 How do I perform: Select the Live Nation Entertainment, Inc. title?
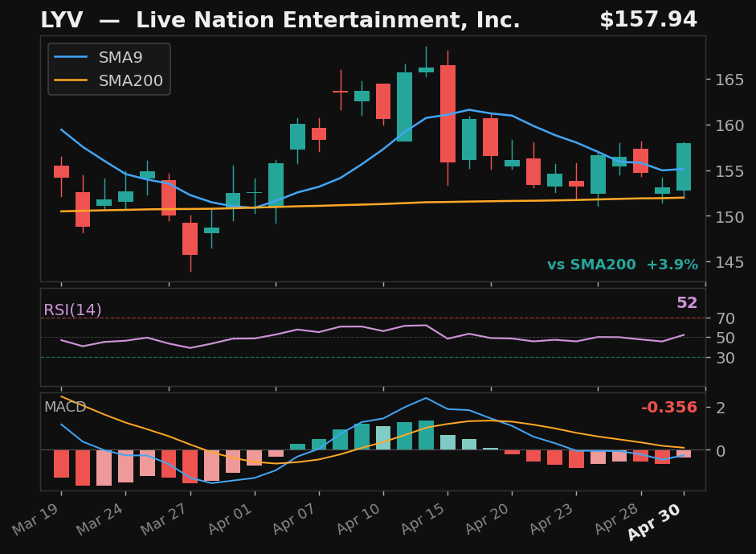click(x=328, y=20)
